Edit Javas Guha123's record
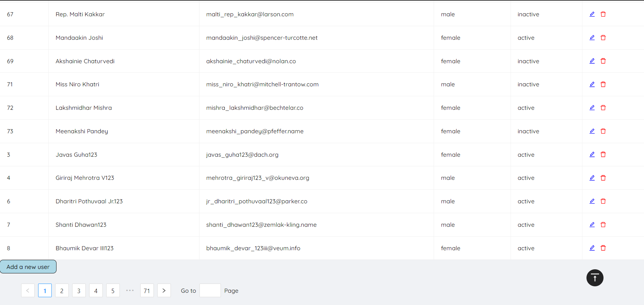Viewport: 644px width, 305px height. point(592,154)
